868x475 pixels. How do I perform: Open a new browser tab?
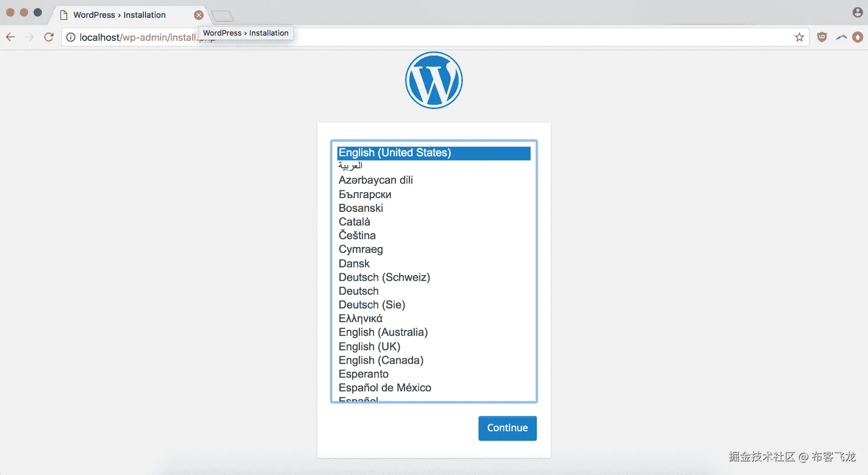pyautogui.click(x=222, y=16)
